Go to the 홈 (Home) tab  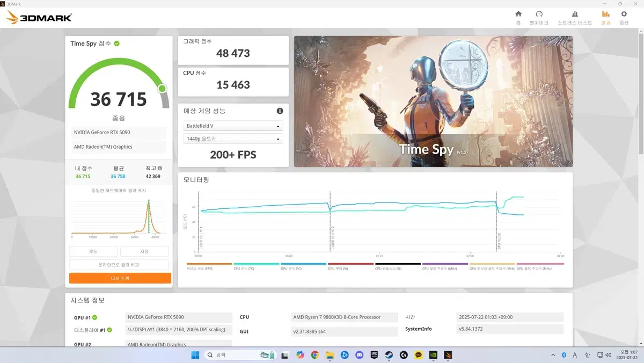[518, 17]
